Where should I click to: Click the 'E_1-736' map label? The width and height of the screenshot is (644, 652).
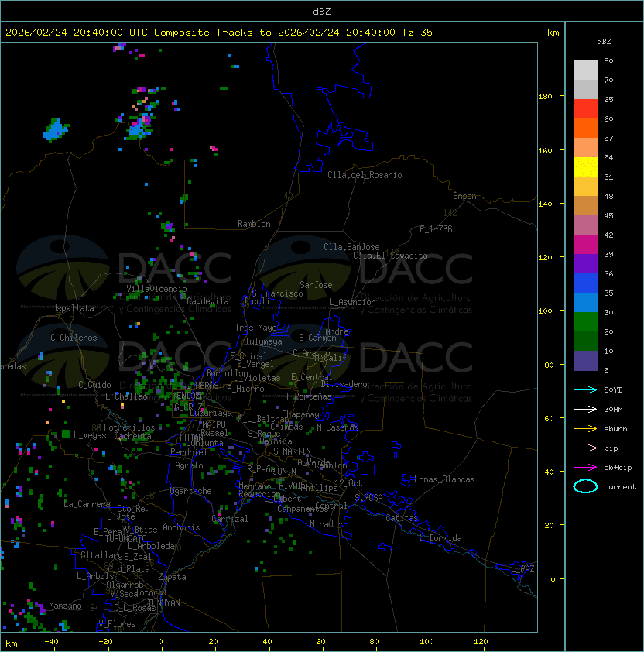(x=436, y=229)
